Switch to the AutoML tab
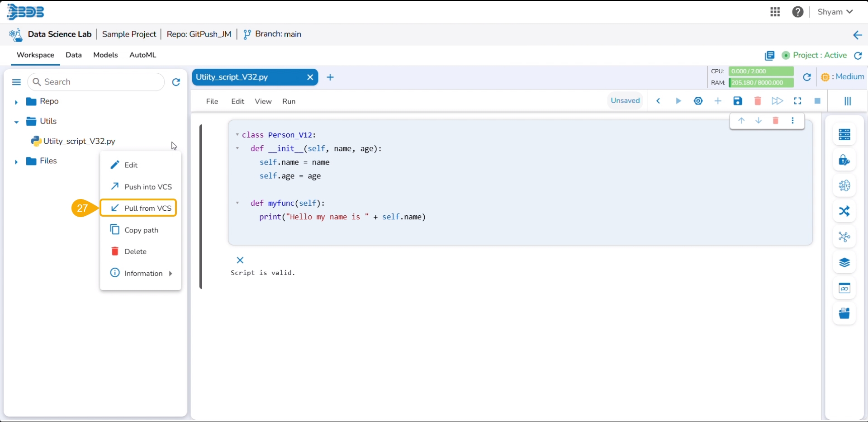This screenshot has width=868, height=422. click(x=142, y=55)
